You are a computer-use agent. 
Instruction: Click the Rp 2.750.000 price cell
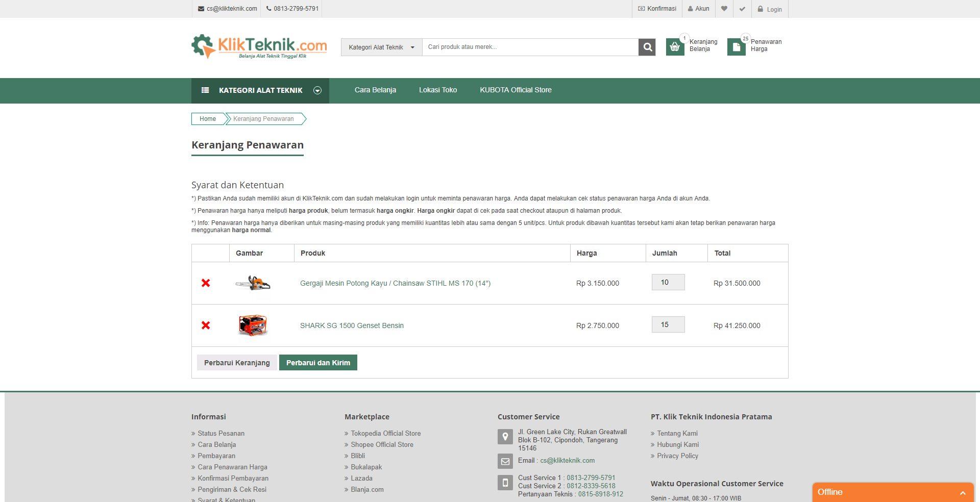tap(597, 325)
